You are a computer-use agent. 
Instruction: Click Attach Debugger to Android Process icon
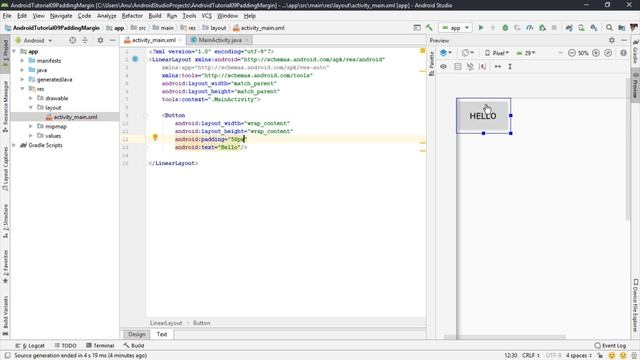[x=542, y=28]
